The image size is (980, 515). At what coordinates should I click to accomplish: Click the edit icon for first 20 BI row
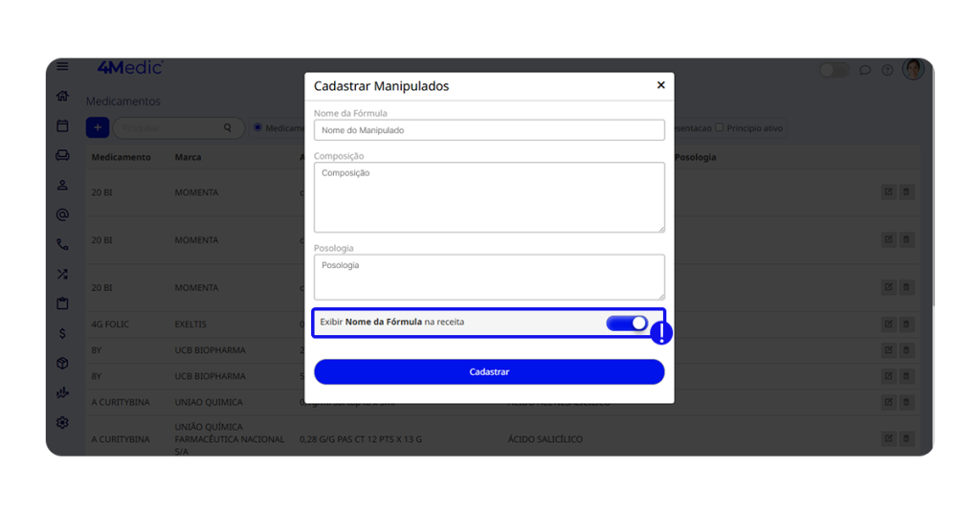point(889,192)
